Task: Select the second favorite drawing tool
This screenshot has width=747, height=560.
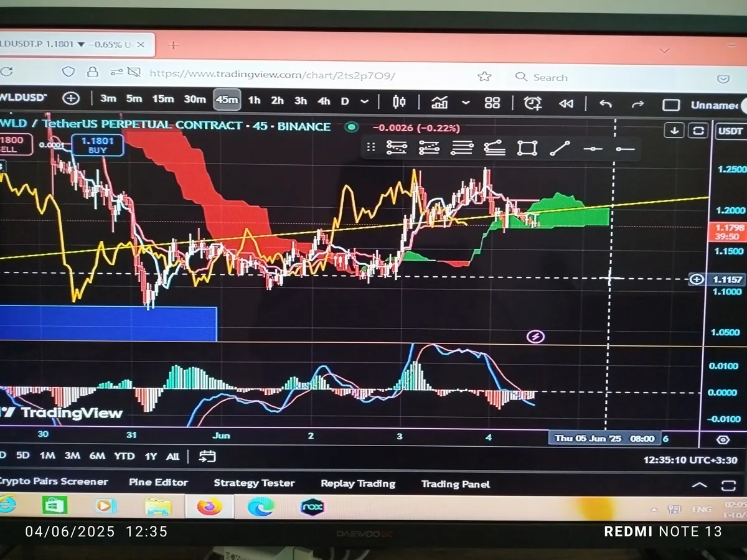Action: click(430, 147)
